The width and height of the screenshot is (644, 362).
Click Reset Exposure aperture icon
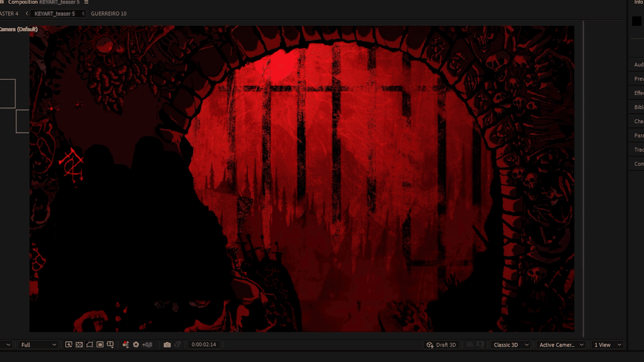point(136,345)
